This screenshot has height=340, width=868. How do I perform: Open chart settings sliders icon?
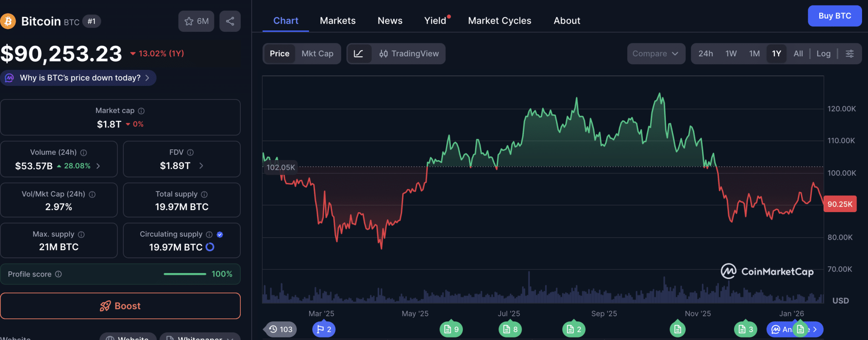[x=849, y=54]
